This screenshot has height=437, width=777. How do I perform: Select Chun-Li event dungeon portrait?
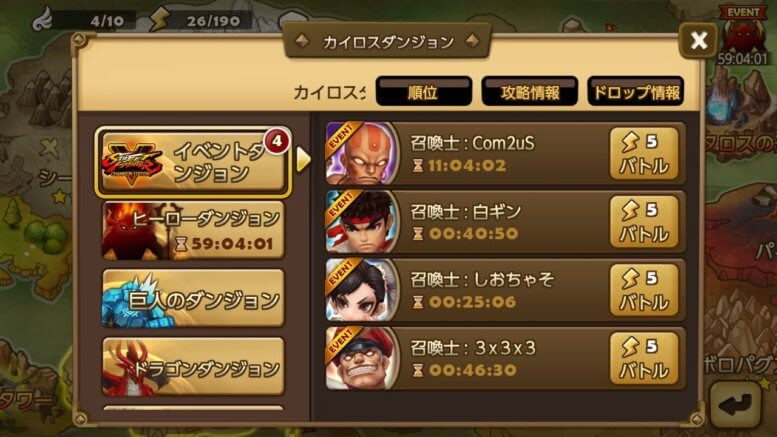[362, 290]
